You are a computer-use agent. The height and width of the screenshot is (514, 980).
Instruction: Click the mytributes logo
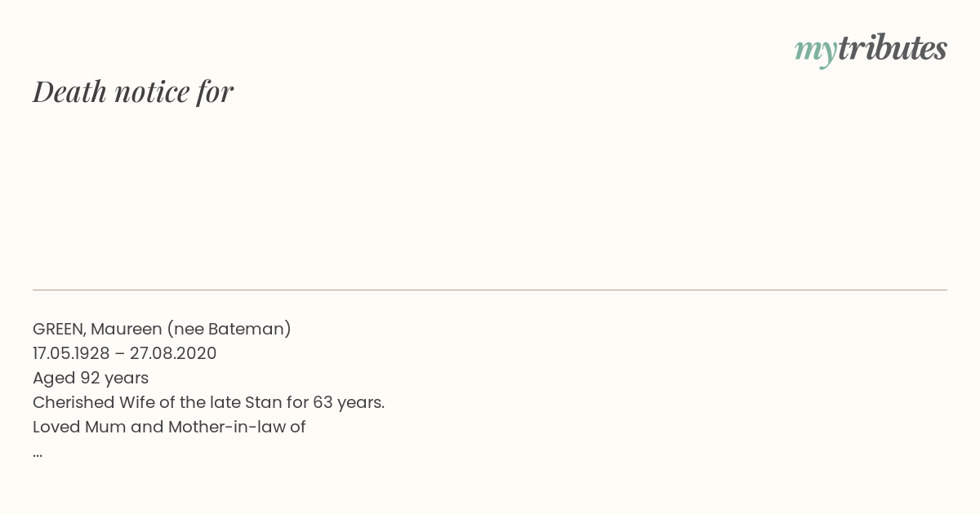click(871, 49)
